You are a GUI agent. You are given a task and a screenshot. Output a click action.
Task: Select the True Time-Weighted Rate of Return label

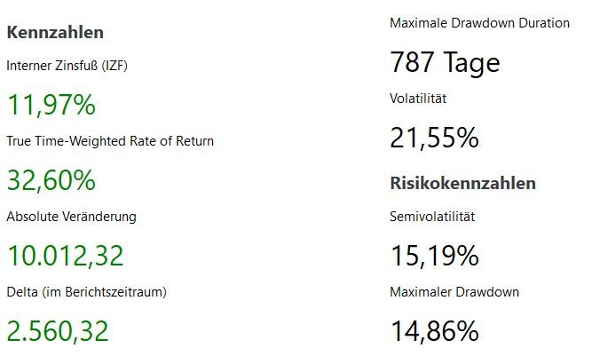pyautogui.click(x=110, y=141)
